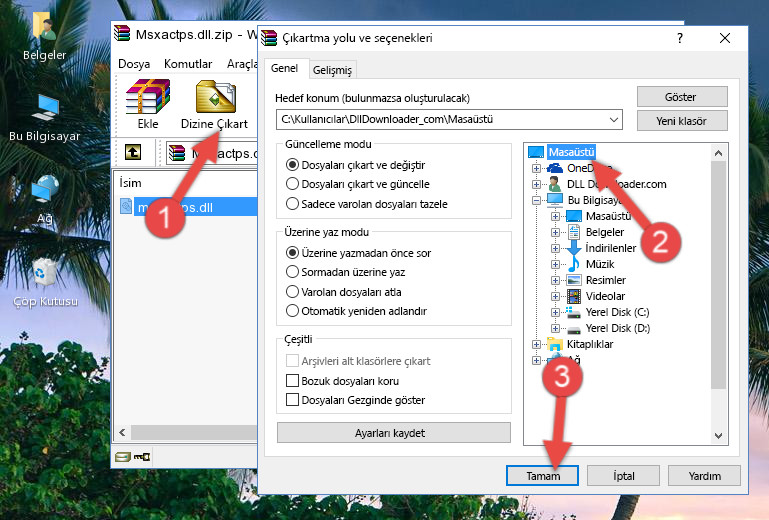Click WinRAR file list scroll-left arrow
This screenshot has width=769, height=520.
coord(123,432)
